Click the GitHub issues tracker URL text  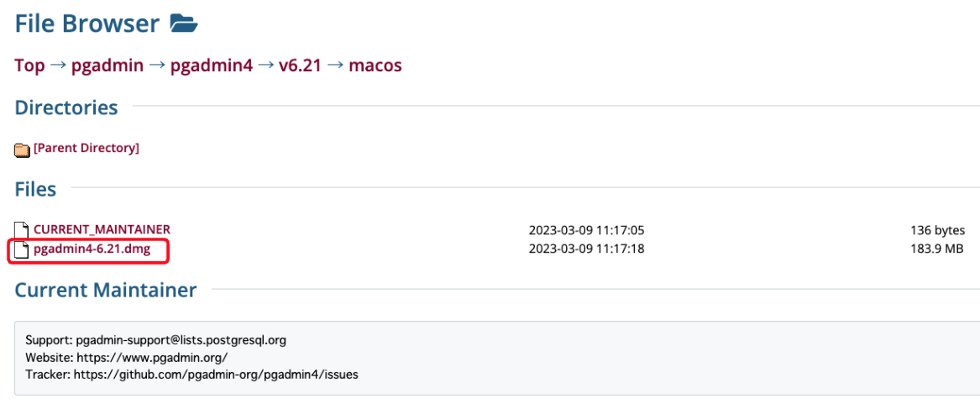217,375
